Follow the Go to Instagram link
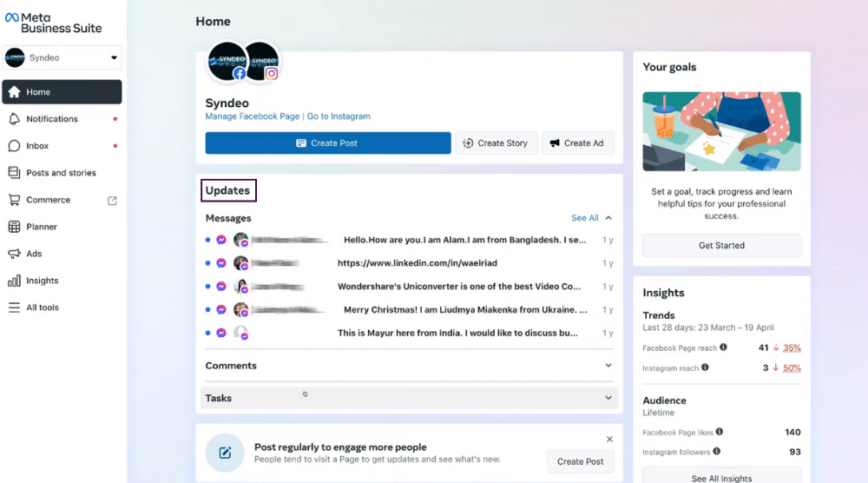The height and width of the screenshot is (483, 868). pyautogui.click(x=339, y=116)
